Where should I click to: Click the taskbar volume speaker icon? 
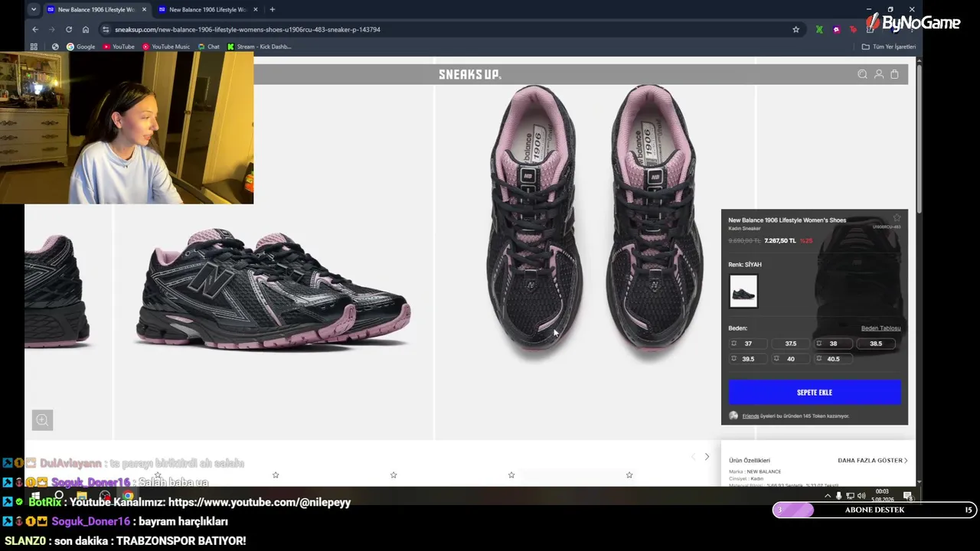click(x=861, y=496)
